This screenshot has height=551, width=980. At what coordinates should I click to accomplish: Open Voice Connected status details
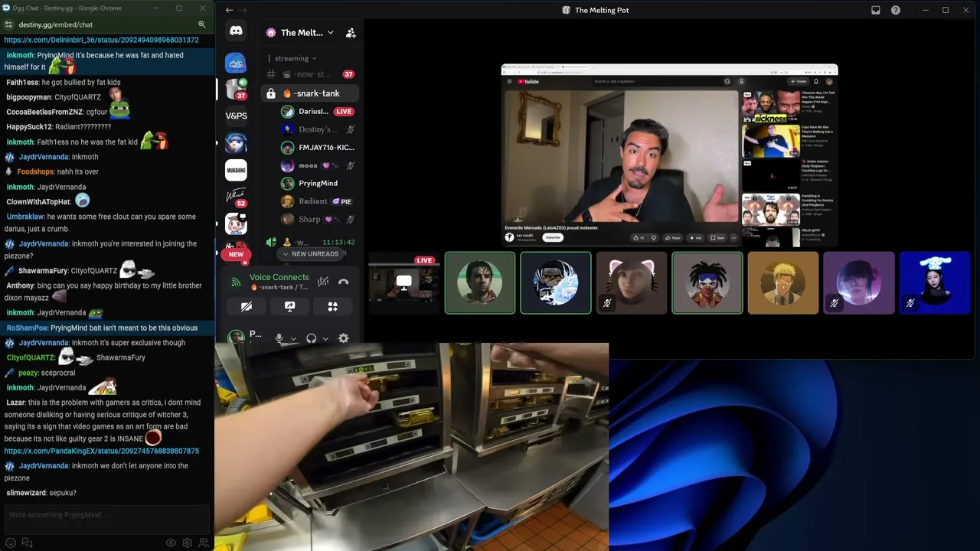[x=279, y=277]
